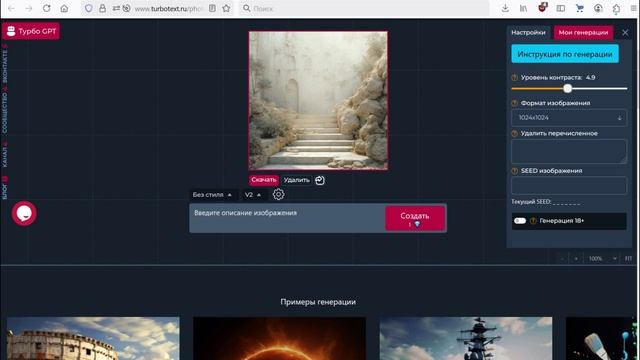Regenerate image with the circular arrow icon
Screen dimensions: 640x360
click(x=320, y=180)
